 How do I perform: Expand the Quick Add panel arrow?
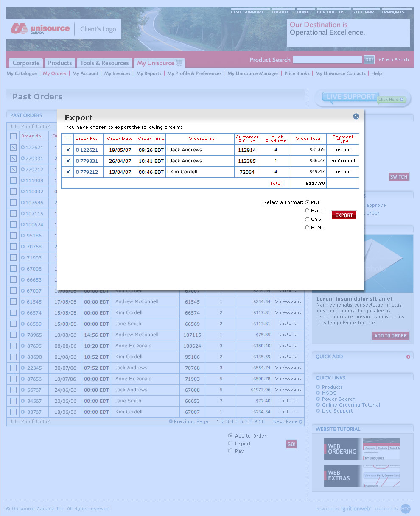tap(408, 357)
